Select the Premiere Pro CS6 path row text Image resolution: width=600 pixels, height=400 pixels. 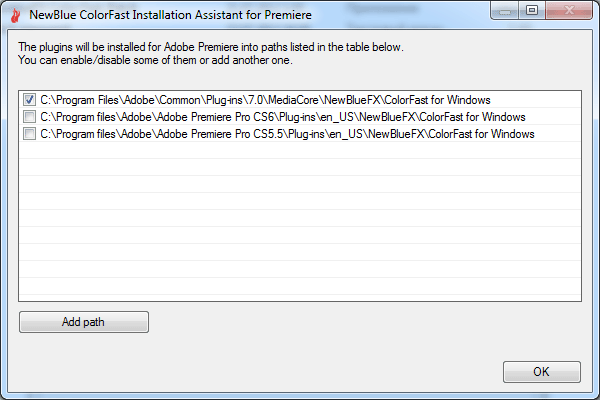[x=283, y=117]
